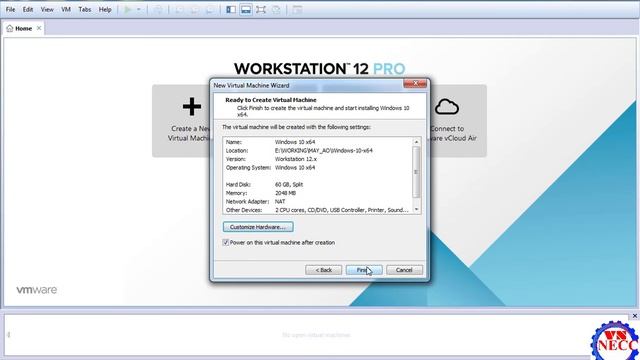This screenshot has width=640, height=360.
Task: Close the Home tab with its X
Action: tap(39, 28)
